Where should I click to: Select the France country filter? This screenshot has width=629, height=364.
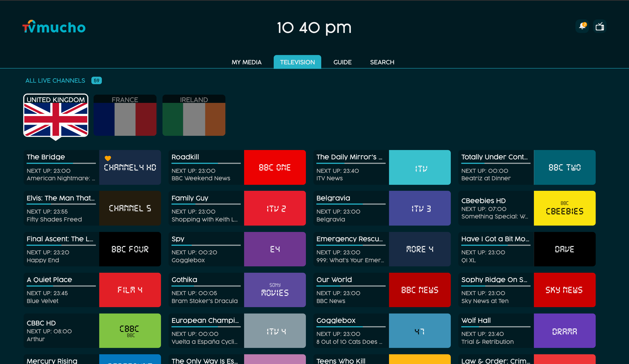point(125,115)
